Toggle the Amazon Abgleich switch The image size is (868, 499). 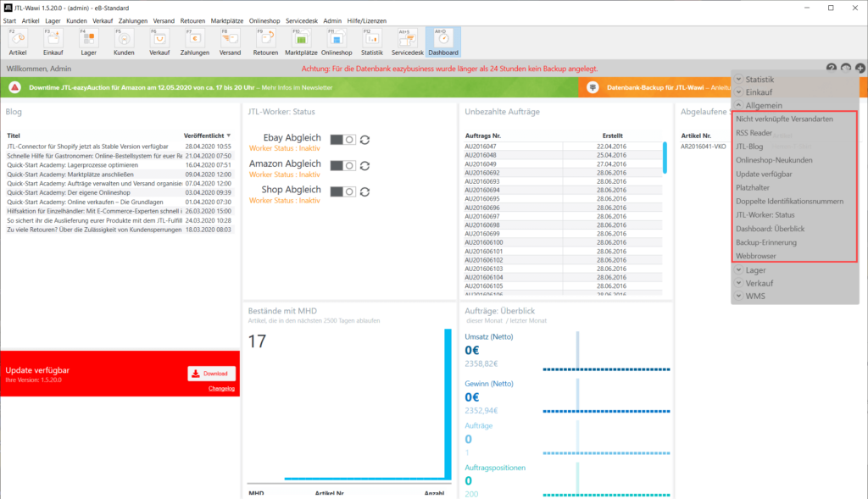click(342, 165)
